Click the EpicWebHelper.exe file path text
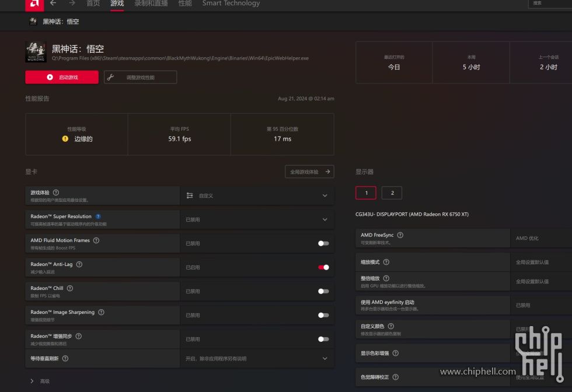 (180, 58)
